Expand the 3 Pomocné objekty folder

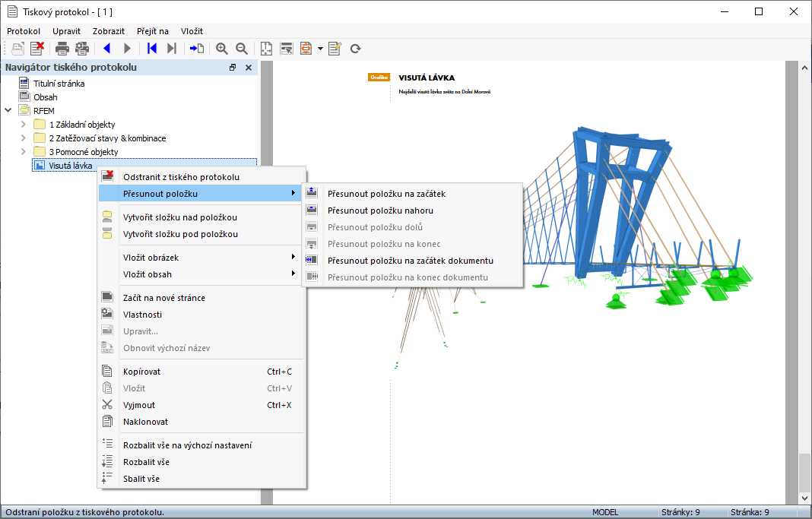click(x=23, y=152)
